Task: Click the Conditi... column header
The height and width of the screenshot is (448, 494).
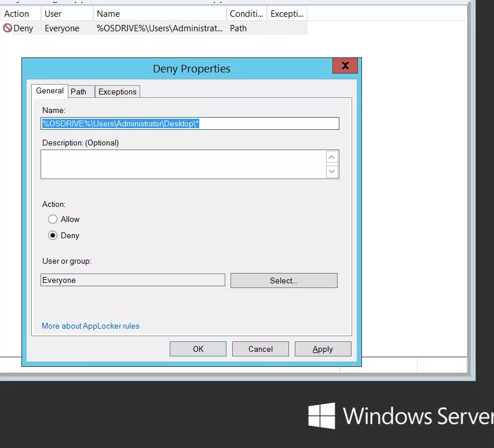Action: 246,14
